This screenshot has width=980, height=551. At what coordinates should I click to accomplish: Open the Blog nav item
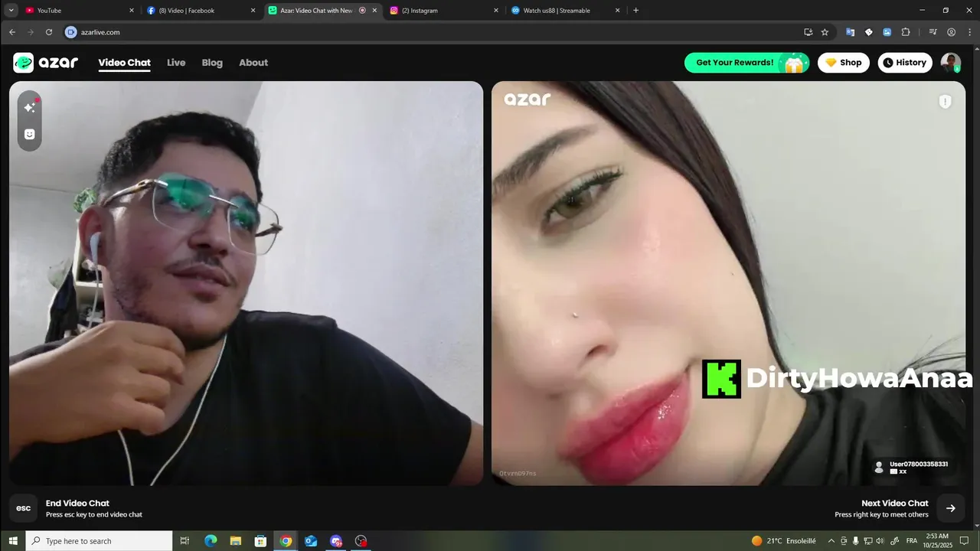212,63
